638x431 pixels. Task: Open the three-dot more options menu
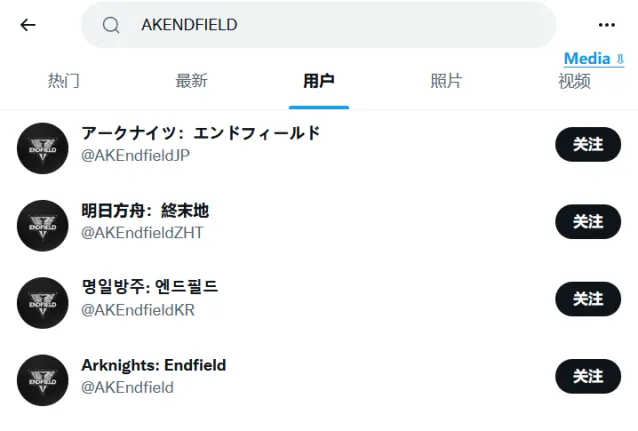click(607, 25)
